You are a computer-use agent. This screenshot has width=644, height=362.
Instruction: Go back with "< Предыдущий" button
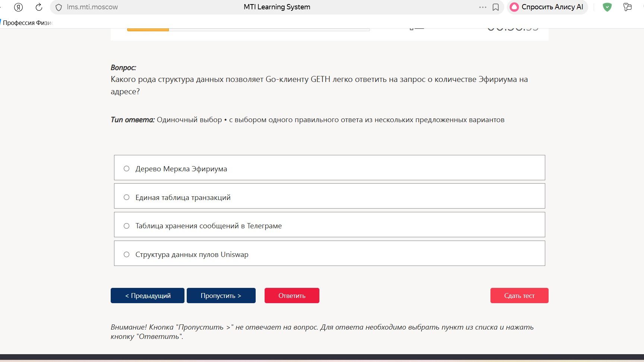click(x=148, y=295)
